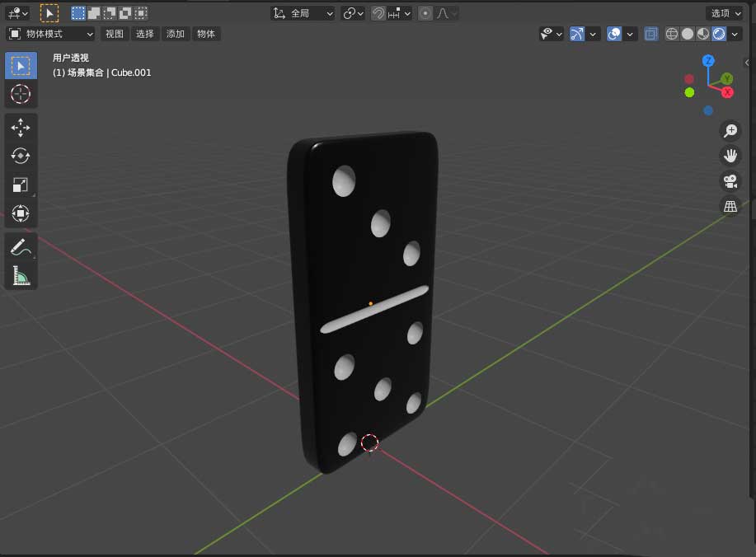The height and width of the screenshot is (557, 756).
Task: Open the editor type dropdown
Action: [17, 13]
